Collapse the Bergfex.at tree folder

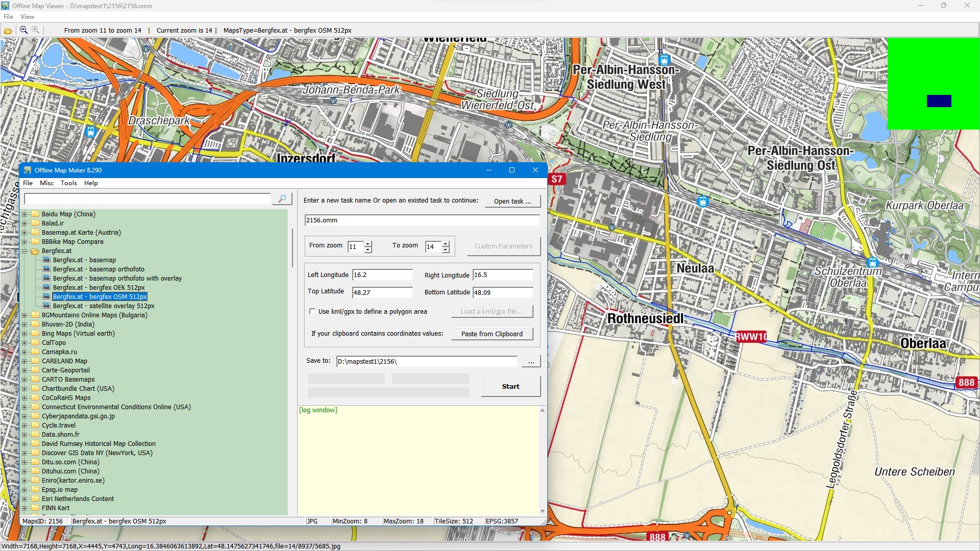(x=24, y=251)
